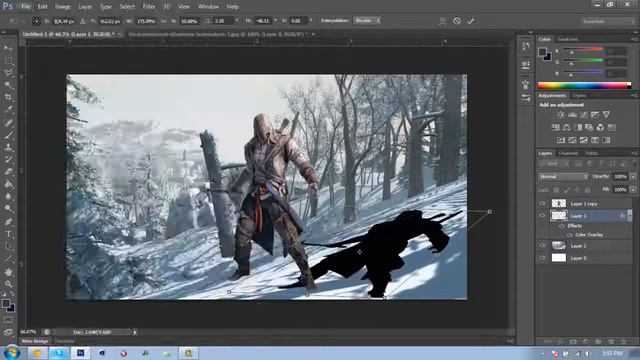Select the Eraser tool
The width and height of the screenshot is (640, 360).
(x=8, y=172)
